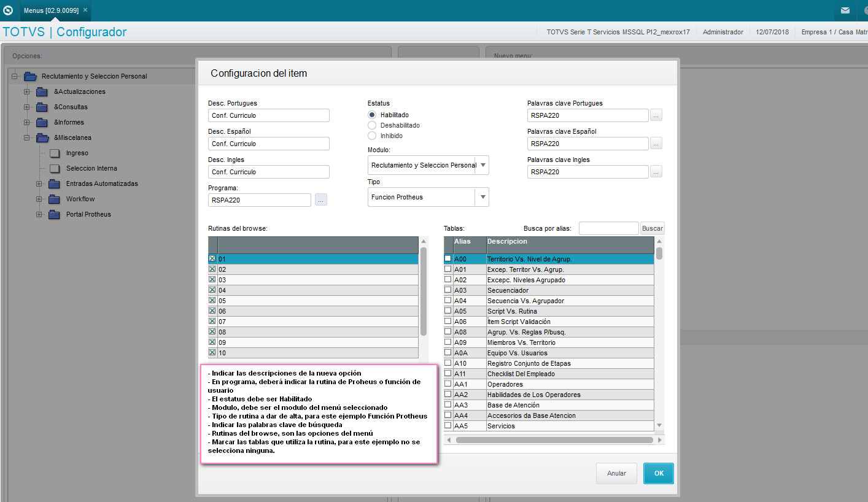Click the TOTVS logo icon in the top-left corner
This screenshot has width=868, height=502.
(8, 10)
